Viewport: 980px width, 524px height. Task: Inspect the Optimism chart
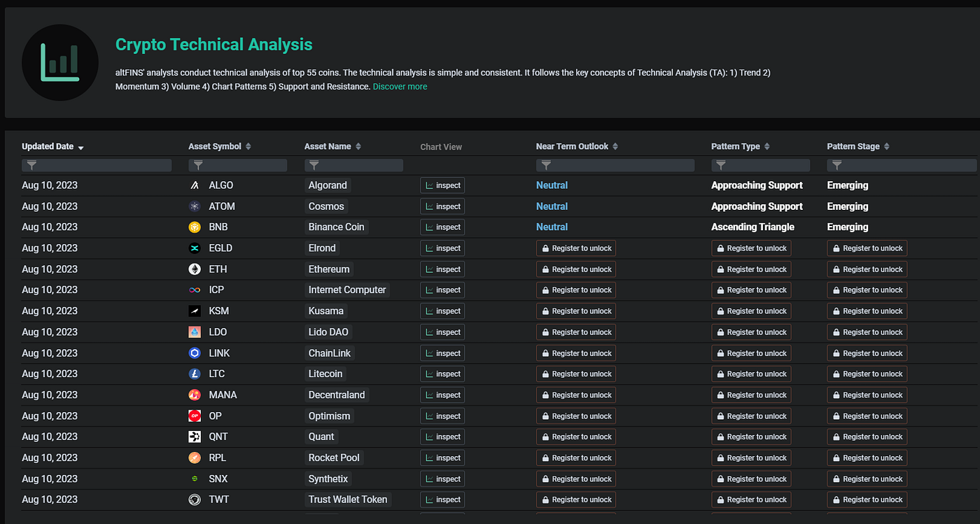442,416
